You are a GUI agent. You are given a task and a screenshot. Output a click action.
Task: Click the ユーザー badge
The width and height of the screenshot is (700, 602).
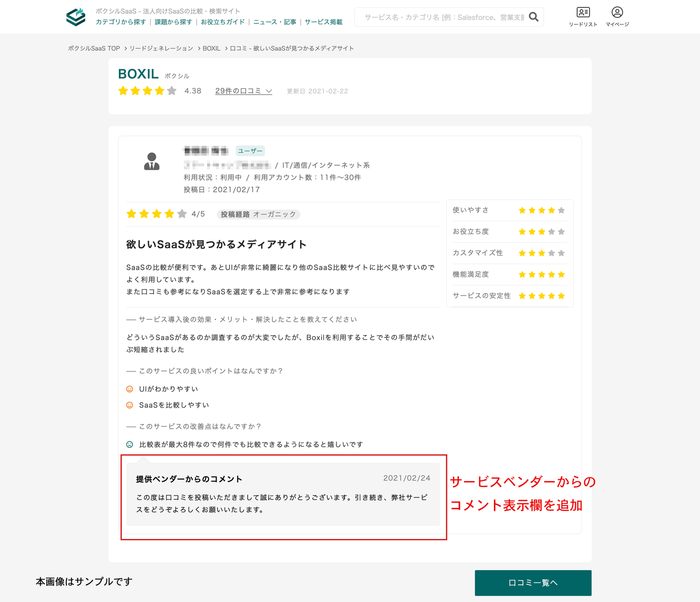coord(250,151)
